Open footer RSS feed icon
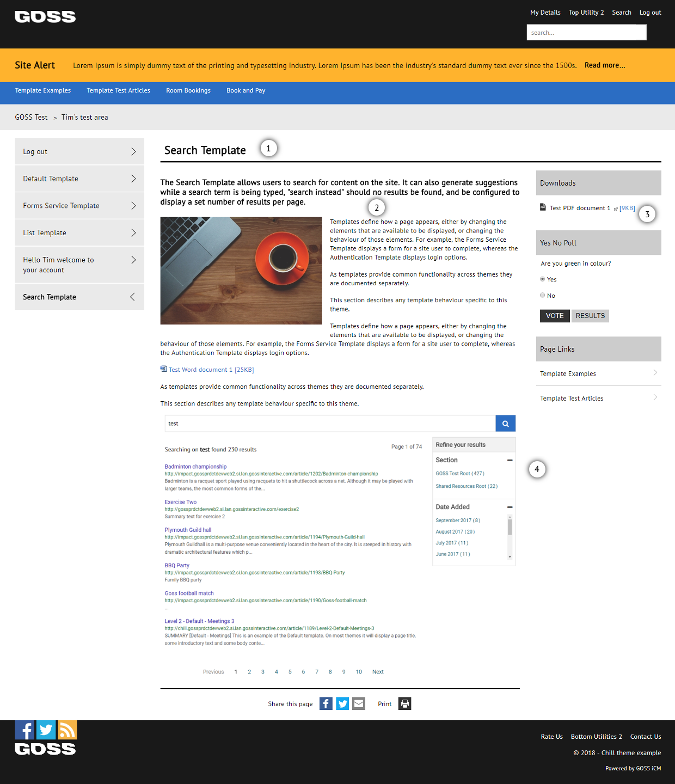The image size is (675, 784). pos(67,730)
